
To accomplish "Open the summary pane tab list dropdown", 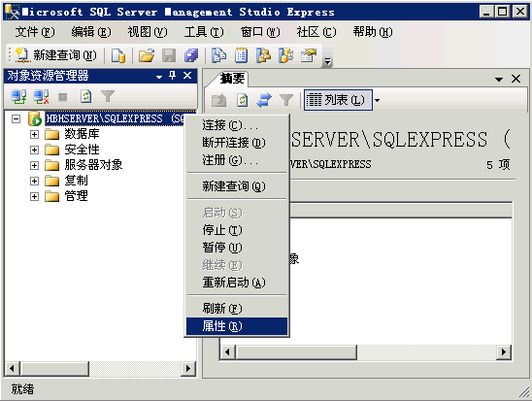I will (499, 80).
